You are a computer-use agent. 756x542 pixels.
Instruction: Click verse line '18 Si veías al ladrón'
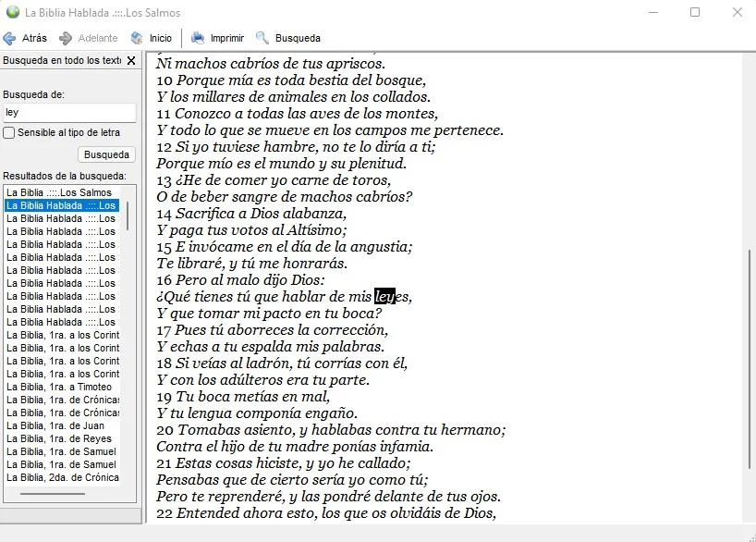click(x=282, y=363)
